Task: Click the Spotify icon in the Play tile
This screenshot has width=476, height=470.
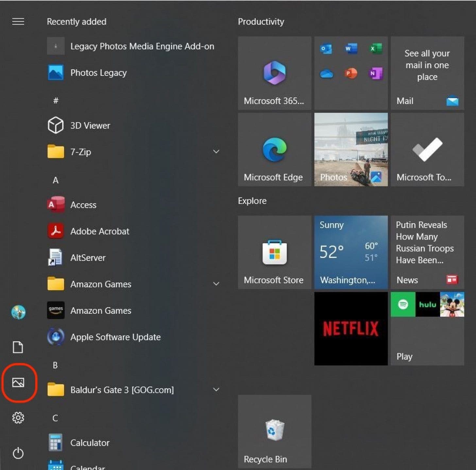Action: point(403,304)
